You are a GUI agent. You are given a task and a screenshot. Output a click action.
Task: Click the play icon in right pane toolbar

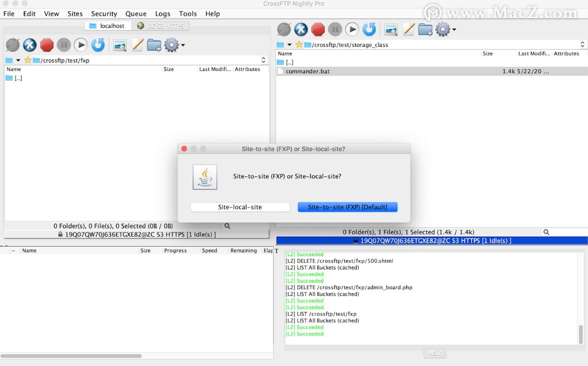352,29
